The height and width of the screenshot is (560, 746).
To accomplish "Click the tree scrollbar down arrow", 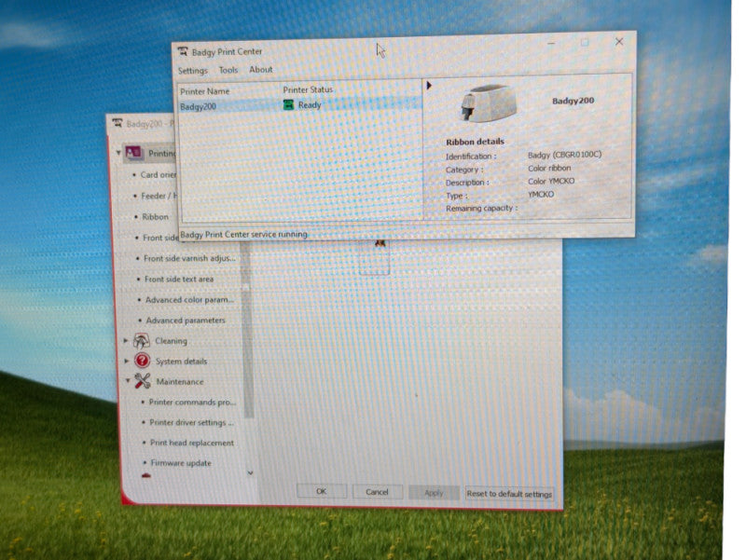I will point(250,473).
